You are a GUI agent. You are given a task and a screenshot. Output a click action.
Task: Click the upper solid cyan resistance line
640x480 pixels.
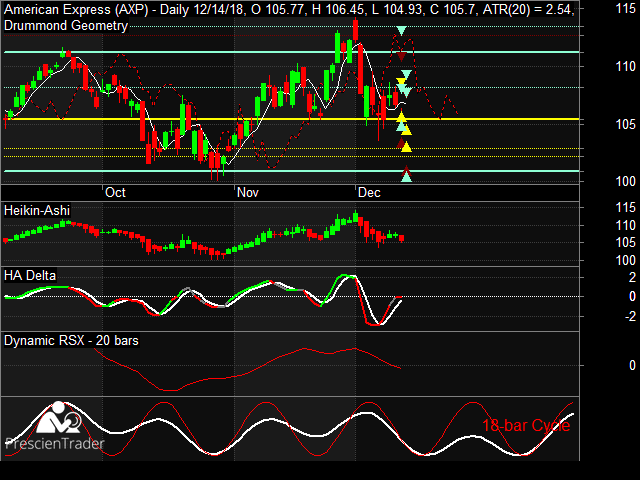point(291,52)
